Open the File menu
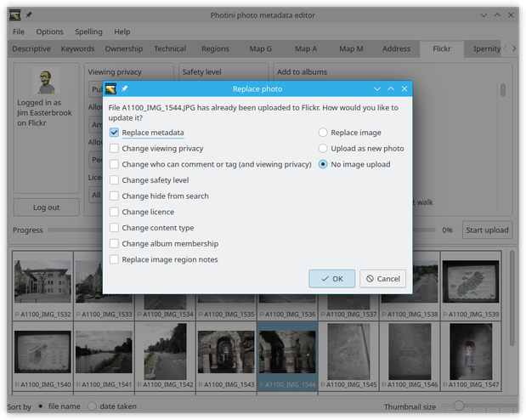 point(19,31)
